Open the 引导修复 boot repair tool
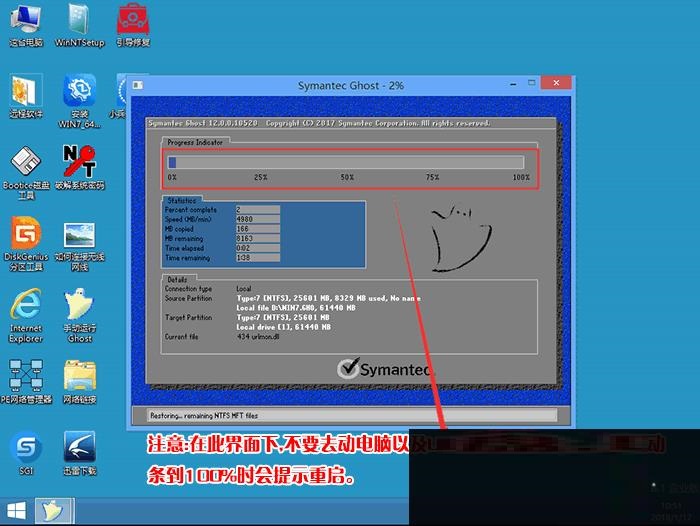700x526 pixels. click(x=133, y=20)
